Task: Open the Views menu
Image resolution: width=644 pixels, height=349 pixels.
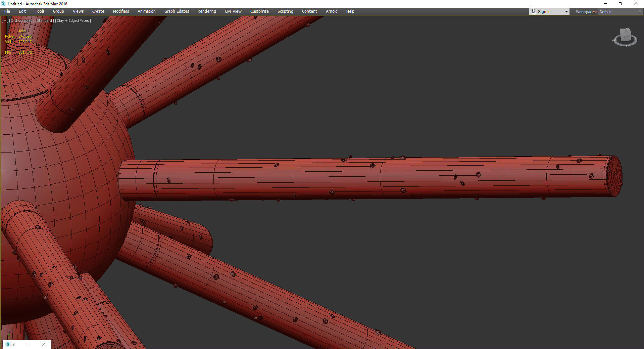Action: point(78,11)
